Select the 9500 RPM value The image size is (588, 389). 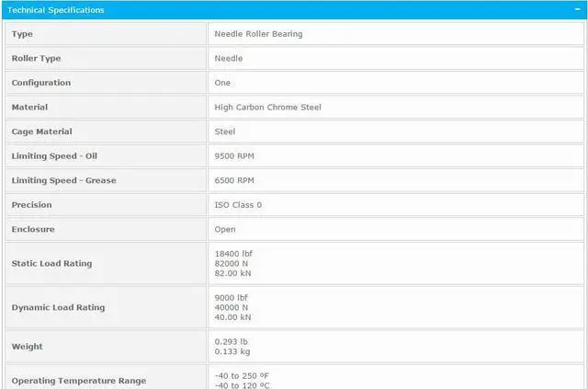coord(234,156)
